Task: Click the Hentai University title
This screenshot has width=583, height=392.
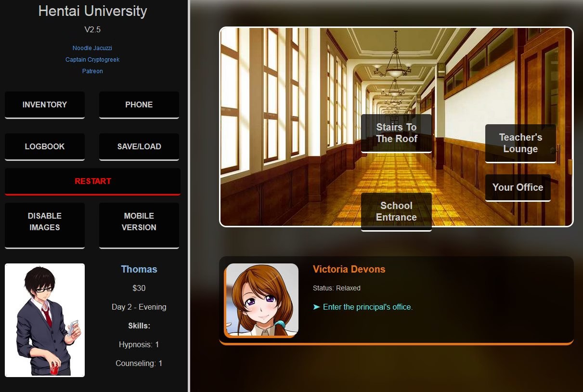Action: [92, 11]
